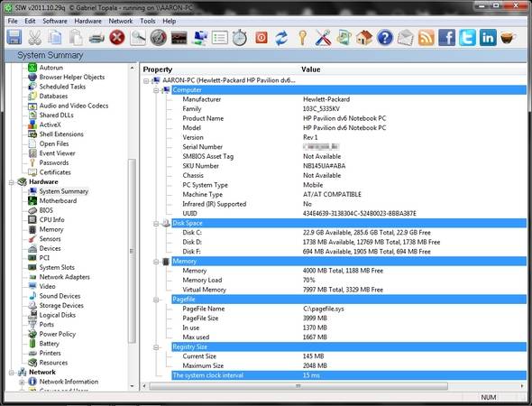The height and width of the screenshot is (406, 532).
Task: Click the envelope mail toolbar icon
Action: click(x=406, y=37)
